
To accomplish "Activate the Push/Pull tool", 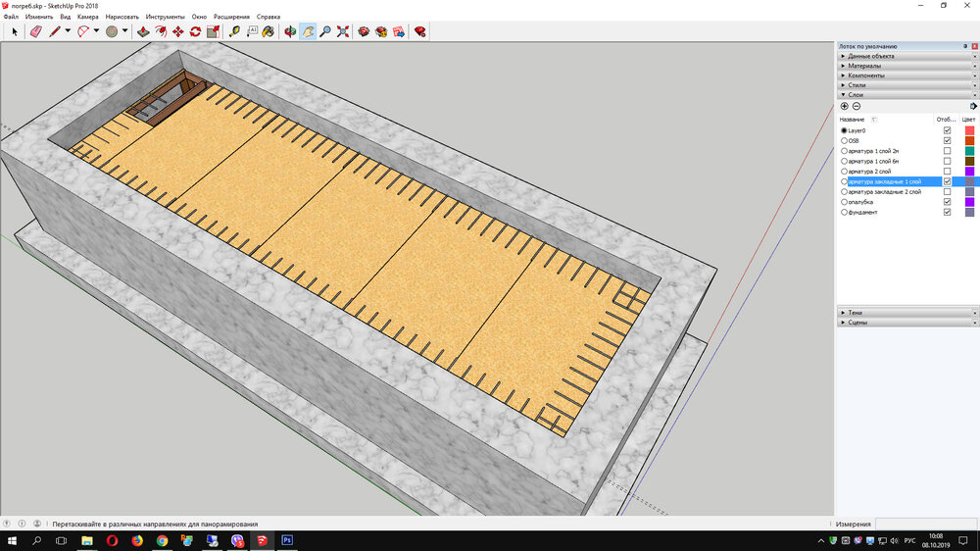I will [x=144, y=31].
